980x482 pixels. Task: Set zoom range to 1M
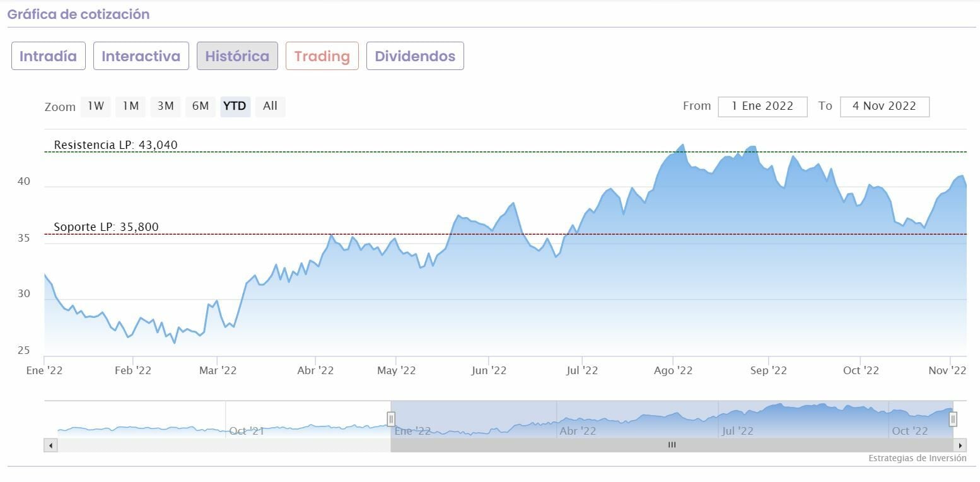click(x=131, y=107)
